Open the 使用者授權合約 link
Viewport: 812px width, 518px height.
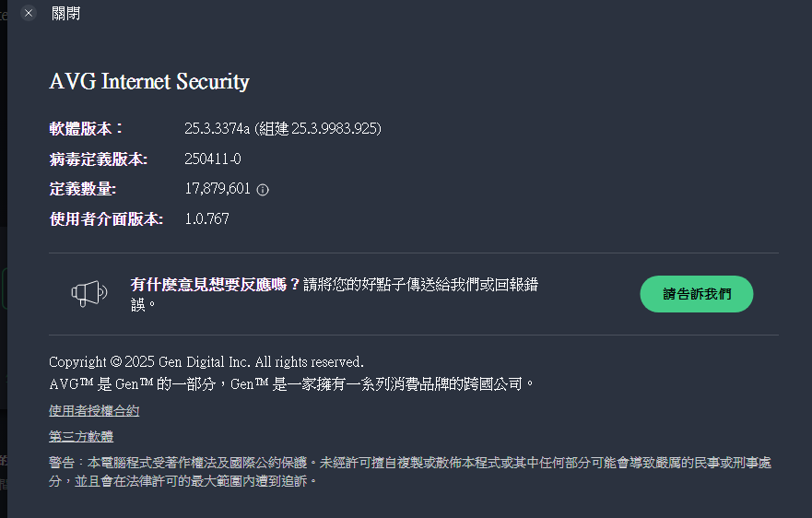click(x=94, y=410)
